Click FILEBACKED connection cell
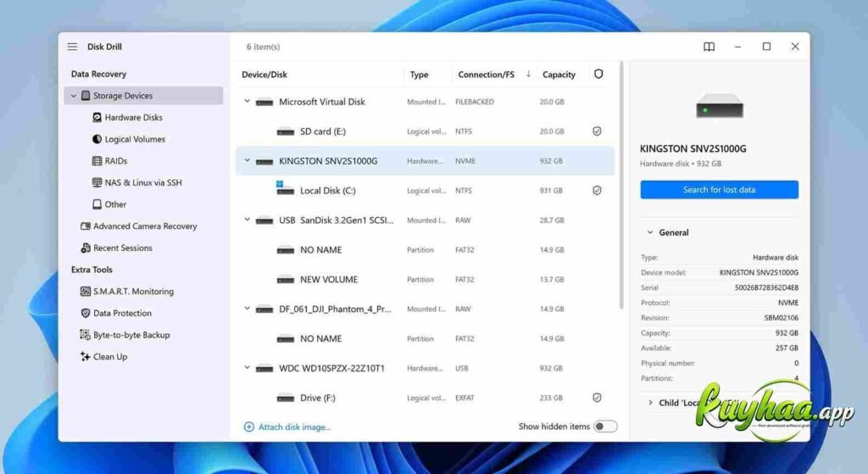The width and height of the screenshot is (868, 474). (x=475, y=102)
